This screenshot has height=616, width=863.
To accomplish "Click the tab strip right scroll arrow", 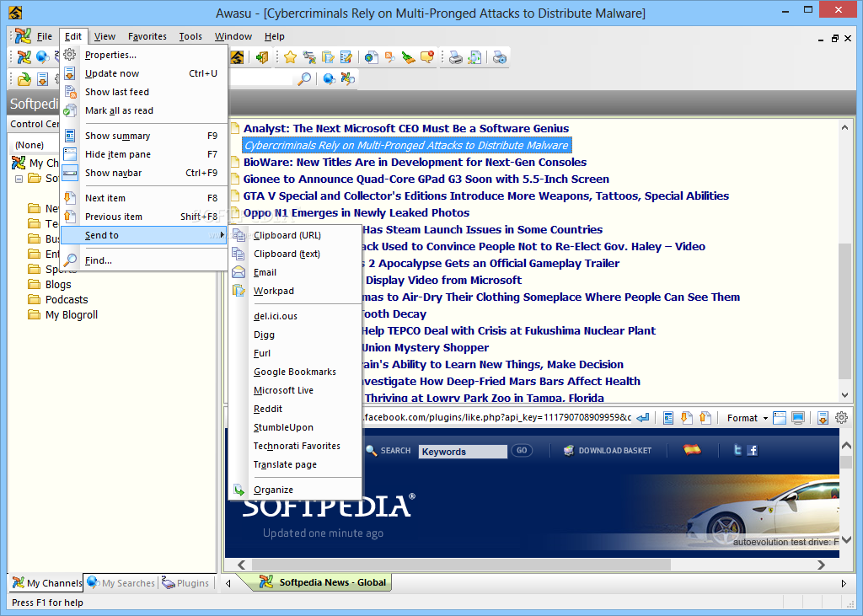I will 844,583.
